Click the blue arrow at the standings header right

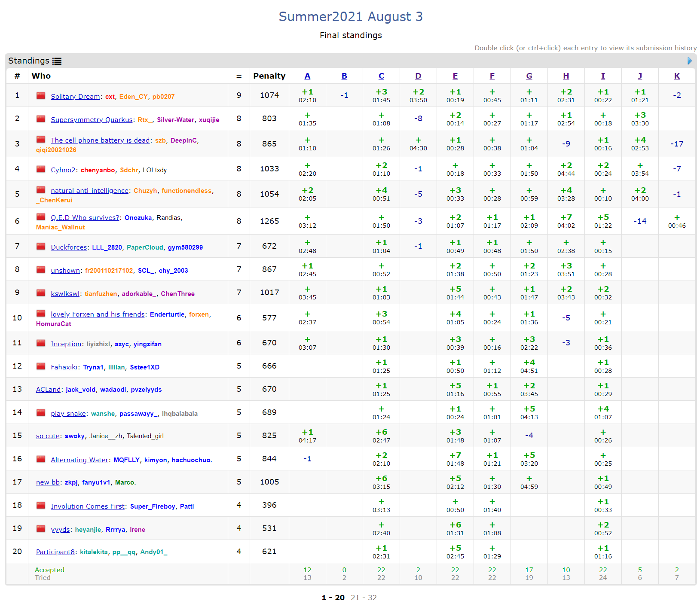[x=689, y=61]
